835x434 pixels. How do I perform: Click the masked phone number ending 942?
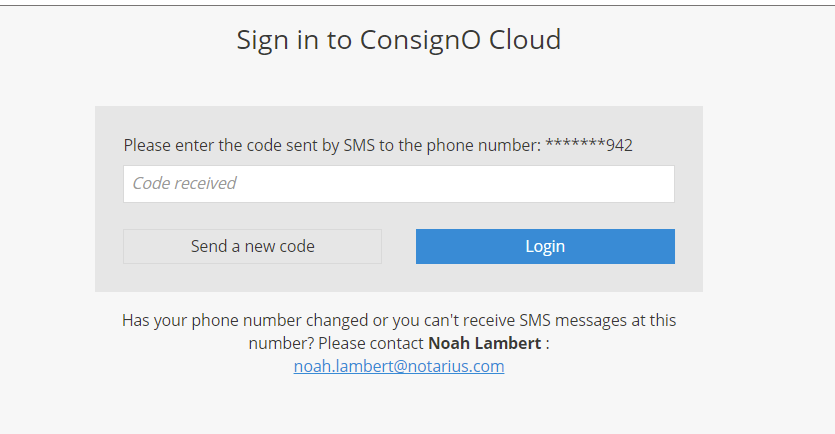[589, 145]
